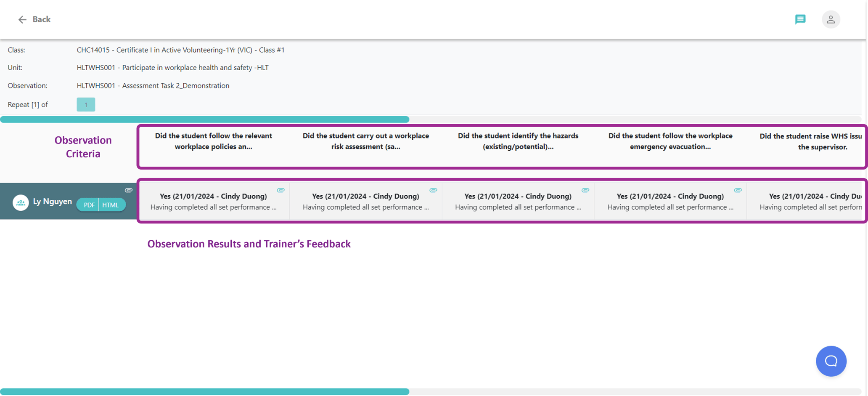Open attachment on first observation result
This screenshot has height=396, width=868.
(281, 191)
